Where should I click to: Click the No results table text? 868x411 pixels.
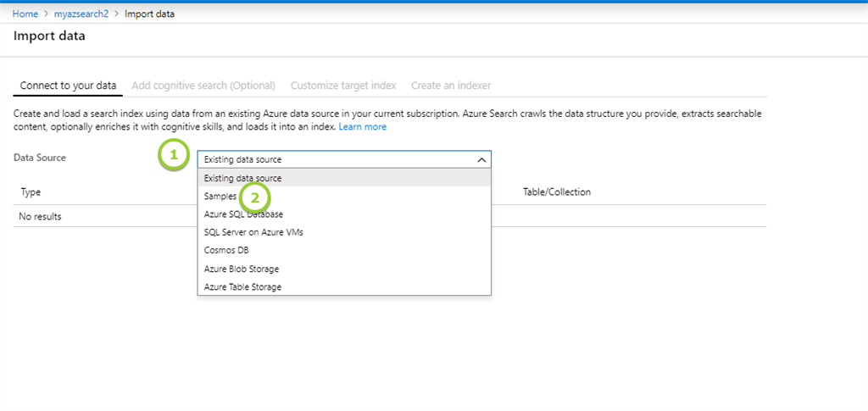coord(40,216)
